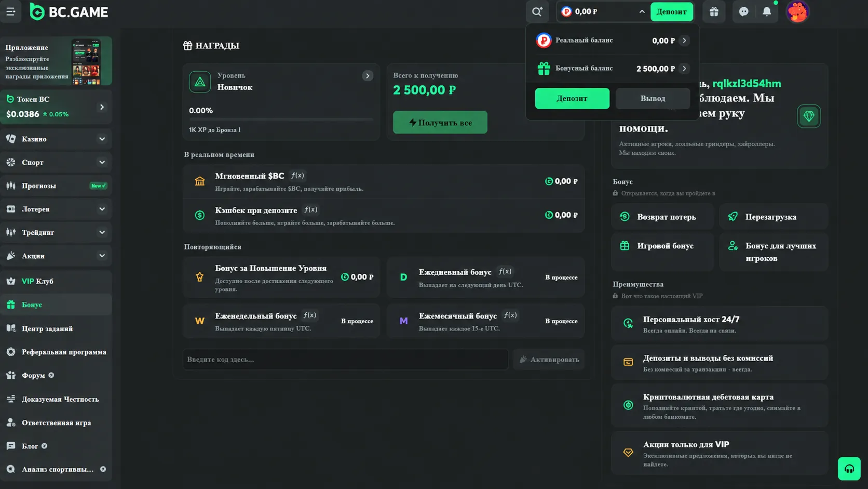Open live support headset button
Screen dimensions: 868x489
pyautogui.click(x=849, y=469)
